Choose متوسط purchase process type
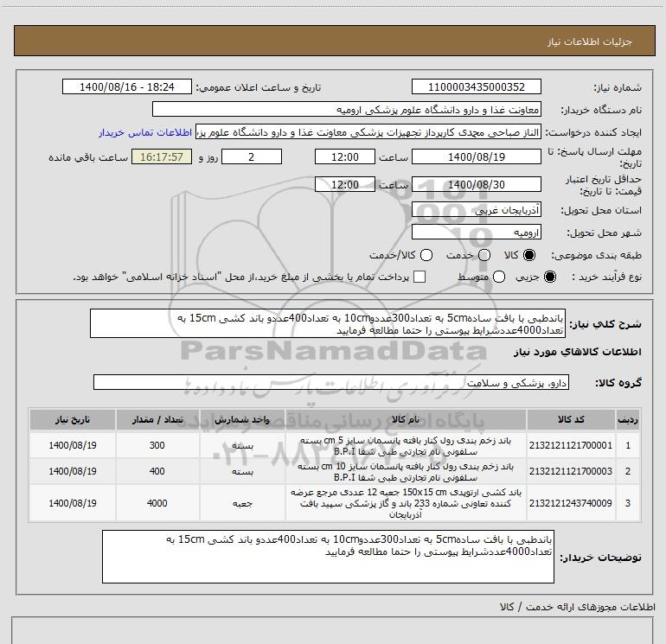Image resolution: width=666 pixels, height=644 pixels. (x=499, y=277)
